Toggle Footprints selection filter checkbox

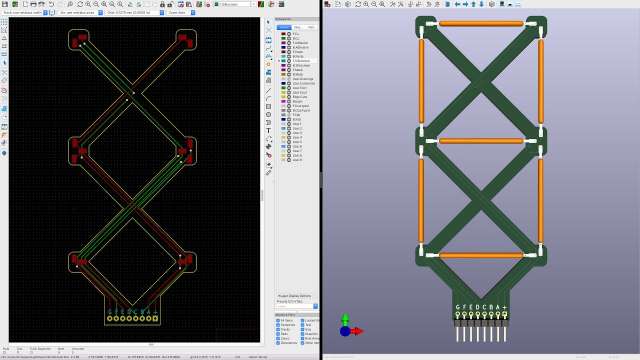click(x=278, y=325)
